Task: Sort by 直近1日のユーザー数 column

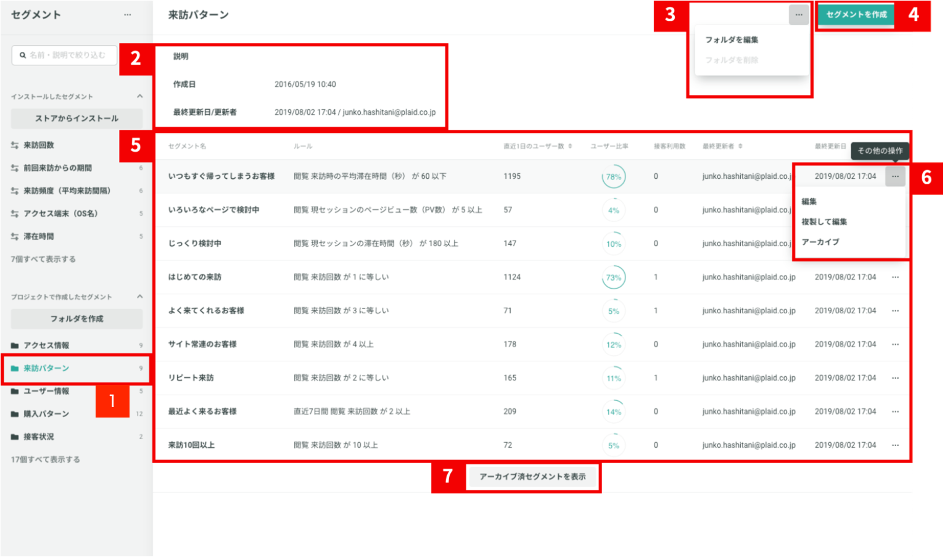Action: point(537,146)
